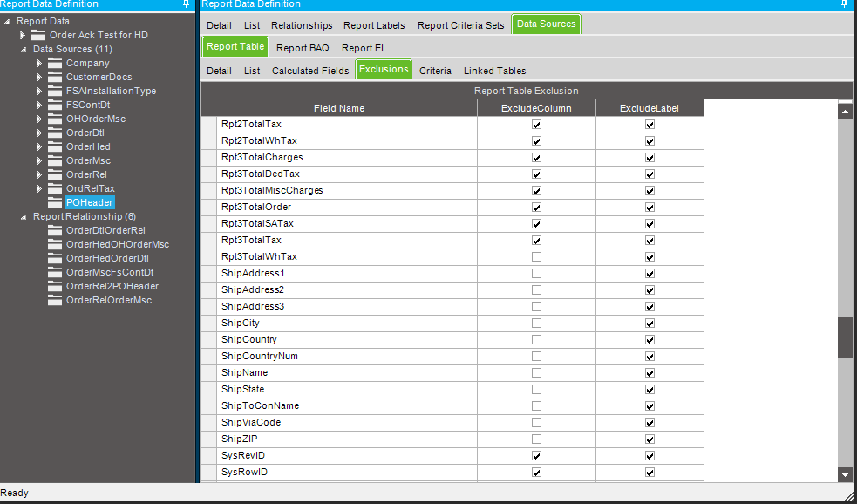
Task: Click the ExcludeColumn column header
Action: pyautogui.click(x=536, y=108)
